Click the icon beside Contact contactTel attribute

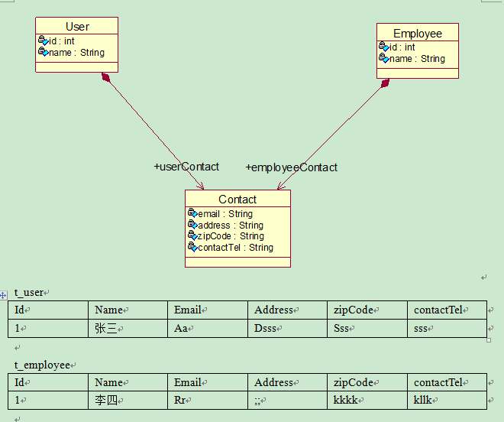click(x=192, y=247)
